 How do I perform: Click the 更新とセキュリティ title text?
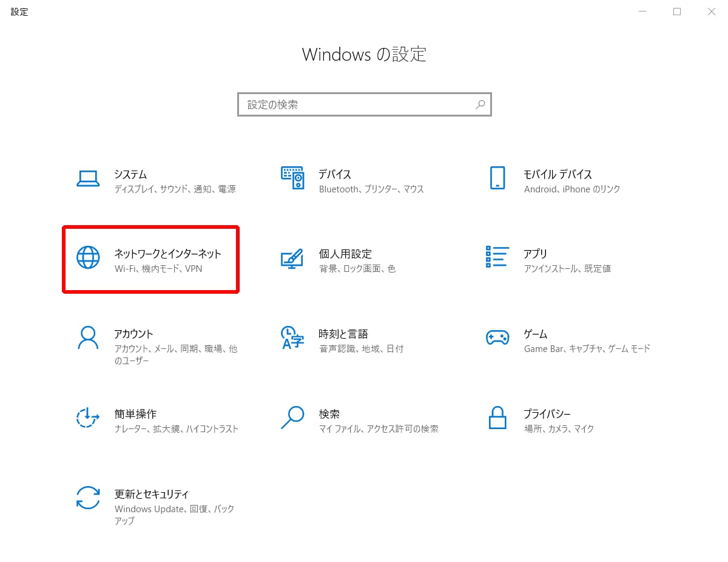point(152,494)
